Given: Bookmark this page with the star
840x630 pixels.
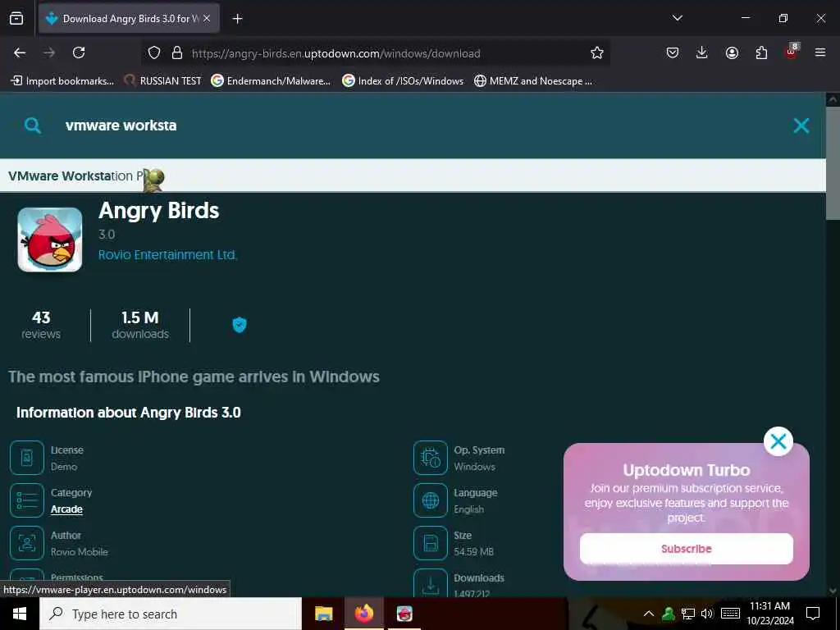Looking at the screenshot, I should tap(597, 52).
